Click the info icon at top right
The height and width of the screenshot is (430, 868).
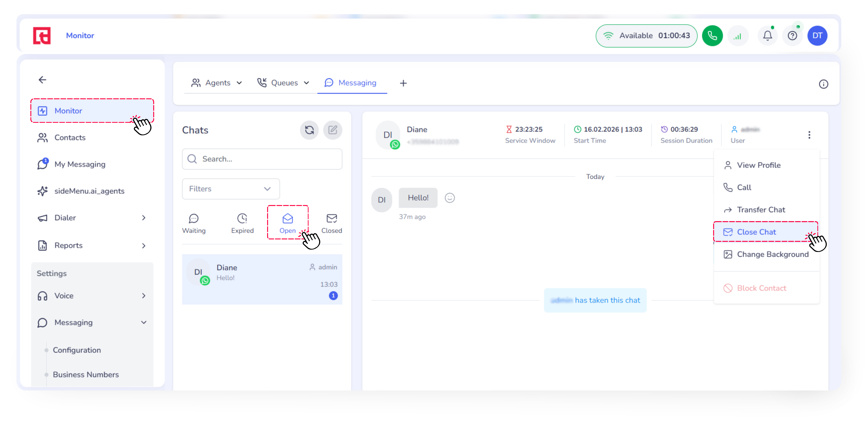pos(823,84)
